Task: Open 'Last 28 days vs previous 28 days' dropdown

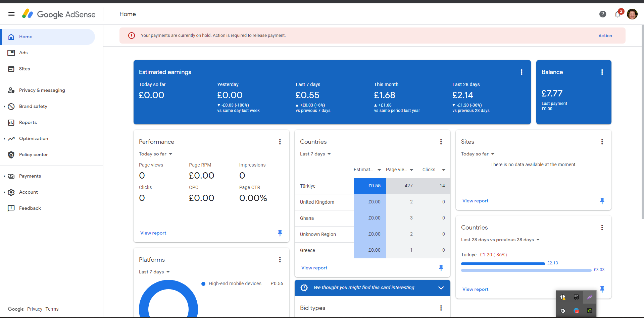Action: click(x=500, y=240)
